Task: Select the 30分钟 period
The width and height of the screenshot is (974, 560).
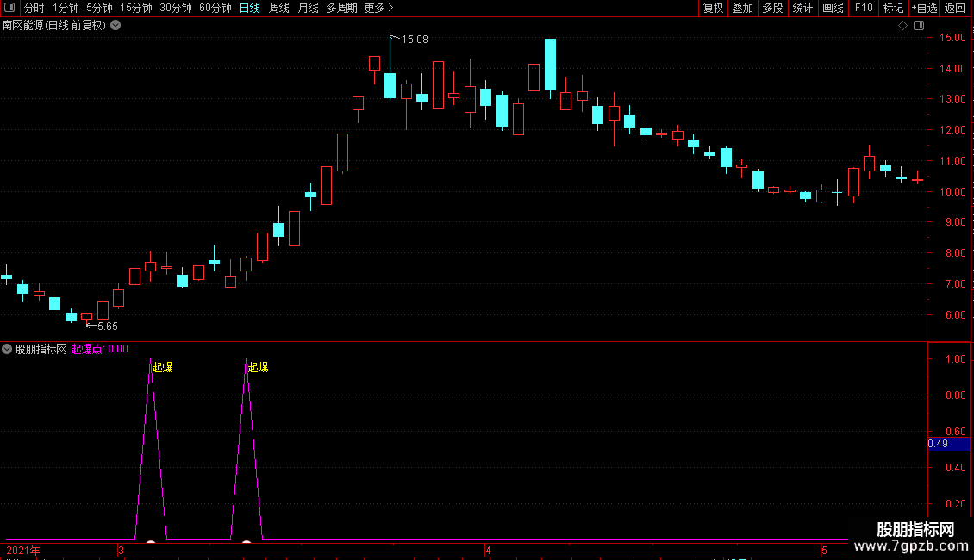Action: pyautogui.click(x=176, y=8)
